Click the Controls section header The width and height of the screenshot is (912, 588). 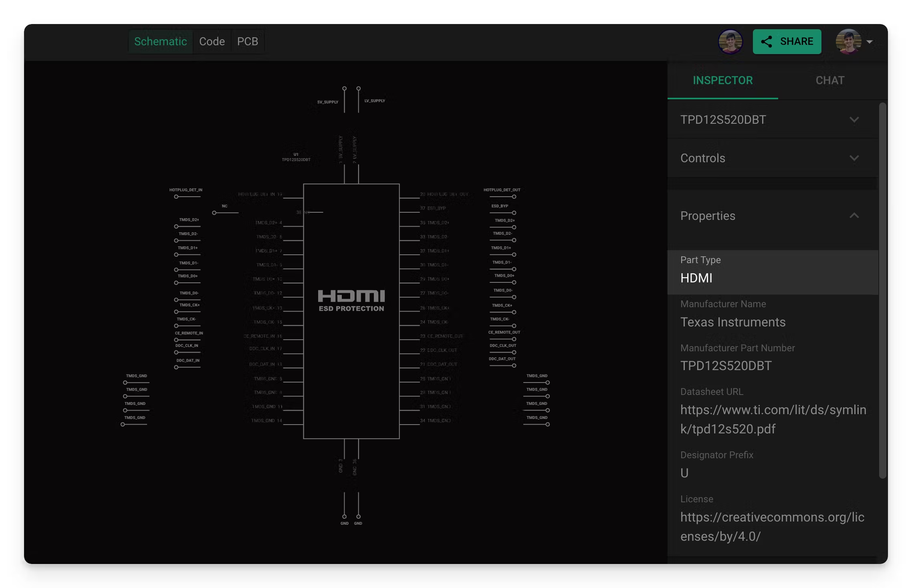pos(773,158)
